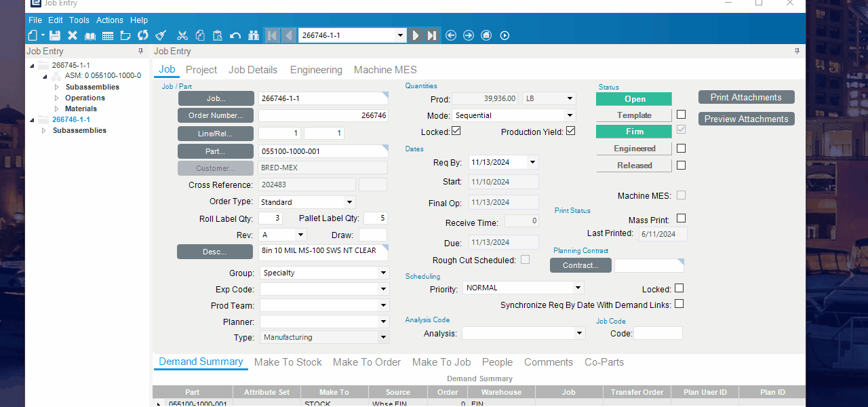Screen dimensions: 868x407
Task: Click the Job... button
Action: click(216, 98)
